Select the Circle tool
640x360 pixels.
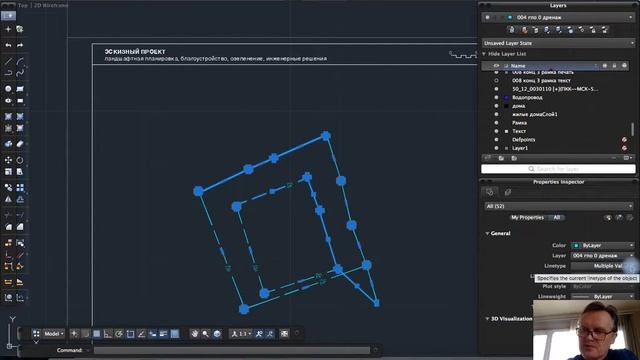8,89
